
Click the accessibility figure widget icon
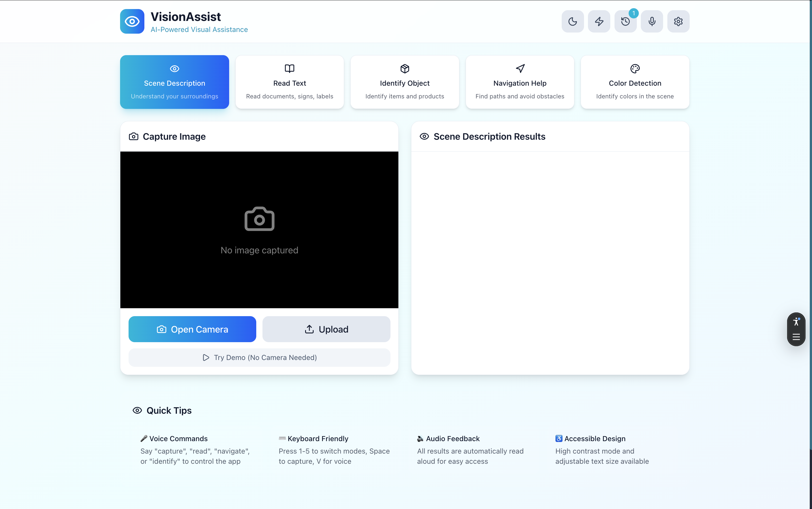pos(796,322)
